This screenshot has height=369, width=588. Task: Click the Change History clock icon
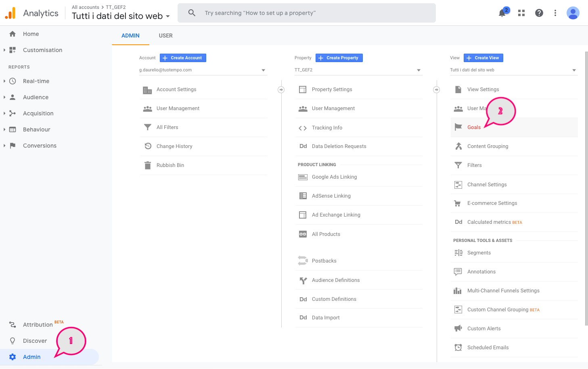[x=148, y=146]
